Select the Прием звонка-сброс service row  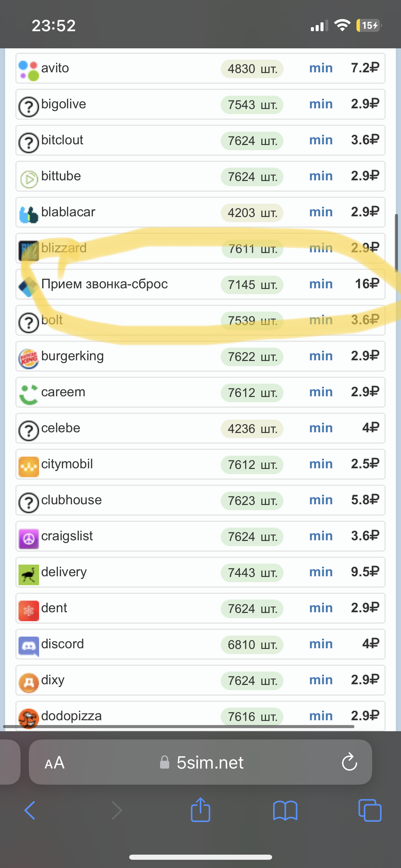coord(200,284)
